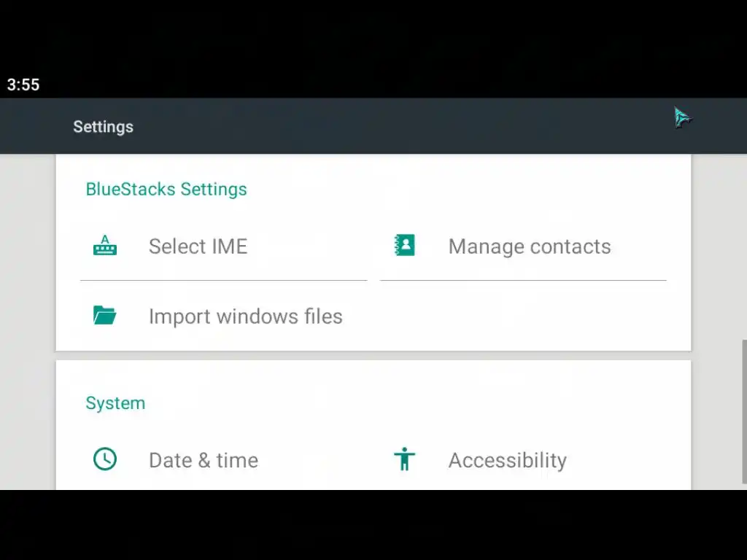Open Import windows files
The height and width of the screenshot is (560, 747).
tap(245, 316)
